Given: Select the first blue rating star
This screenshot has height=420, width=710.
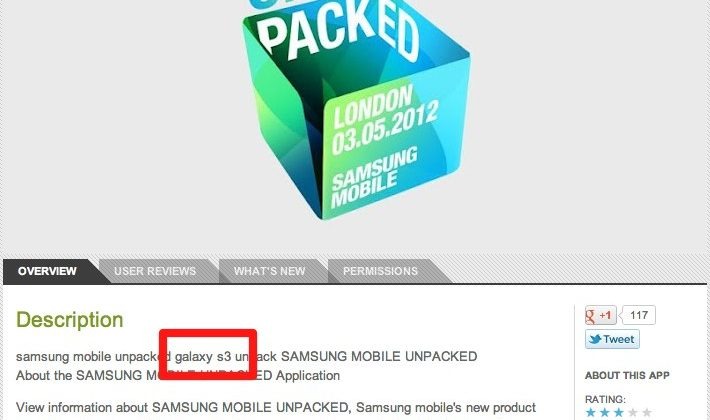Looking at the screenshot, I should [590, 413].
